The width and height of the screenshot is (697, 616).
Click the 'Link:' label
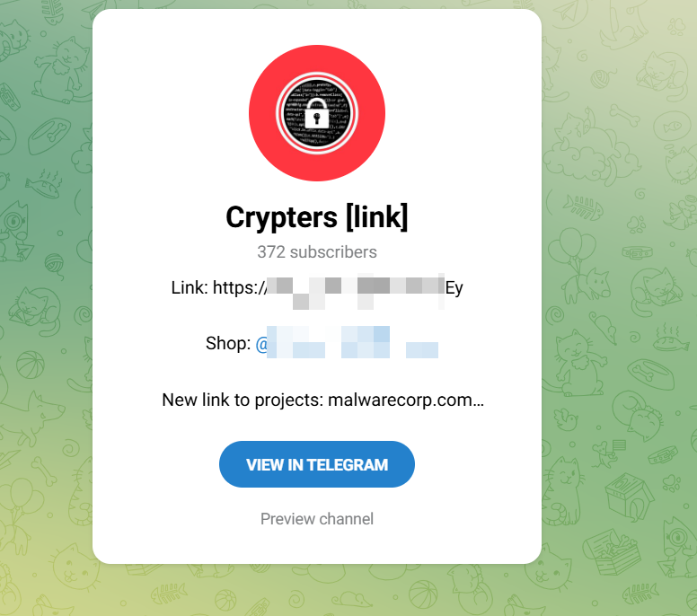click(x=190, y=287)
